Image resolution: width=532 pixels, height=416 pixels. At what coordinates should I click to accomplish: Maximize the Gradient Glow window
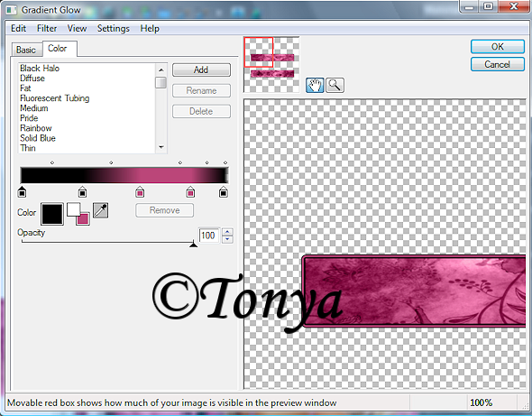coord(488,7)
